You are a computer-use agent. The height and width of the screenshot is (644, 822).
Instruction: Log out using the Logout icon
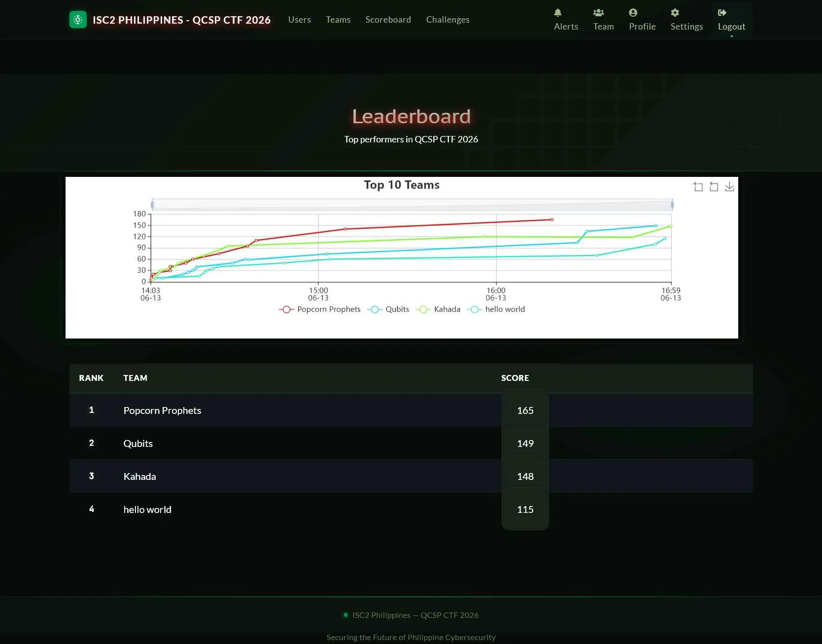pyautogui.click(x=722, y=13)
